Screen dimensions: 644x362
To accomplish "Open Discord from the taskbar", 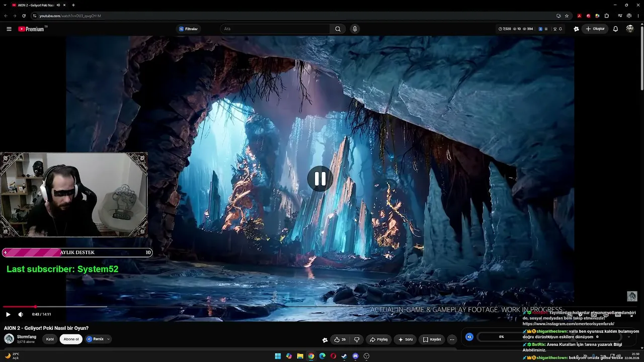I will (x=355, y=356).
